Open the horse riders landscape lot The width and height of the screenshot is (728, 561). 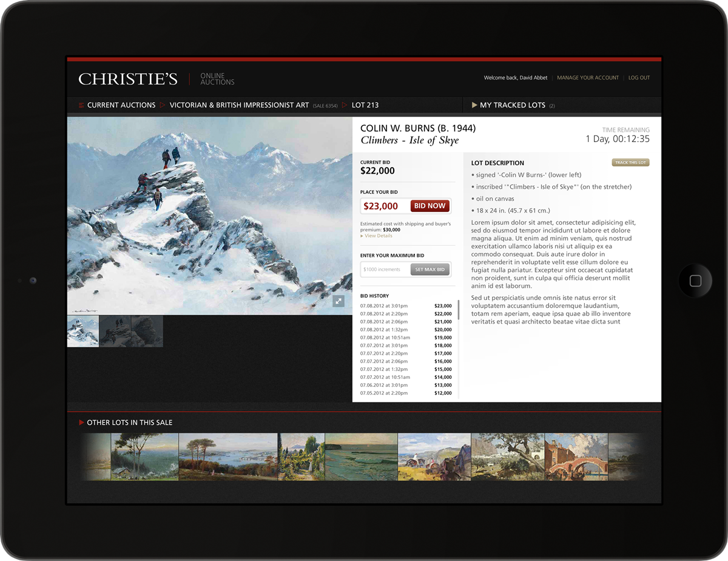coord(434,457)
